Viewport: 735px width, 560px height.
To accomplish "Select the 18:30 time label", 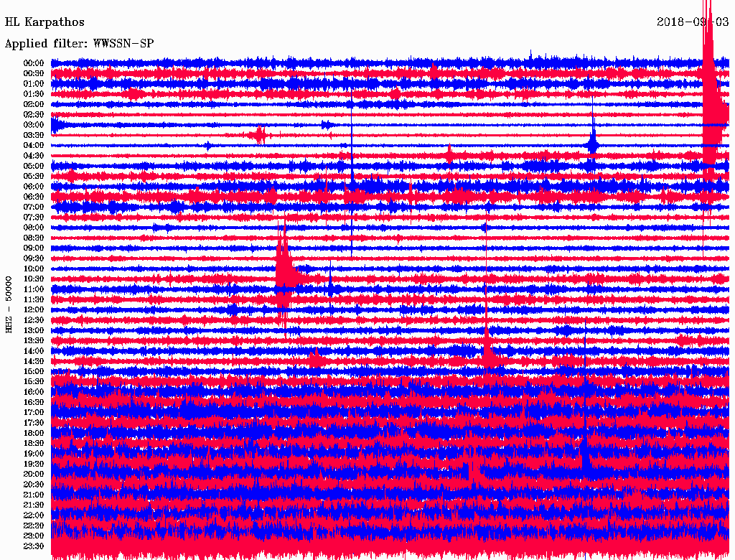I will [33, 444].
